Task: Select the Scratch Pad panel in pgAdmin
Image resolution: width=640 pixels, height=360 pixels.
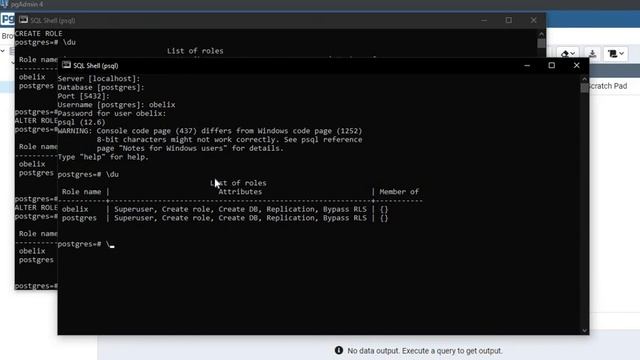Action: 608,86
